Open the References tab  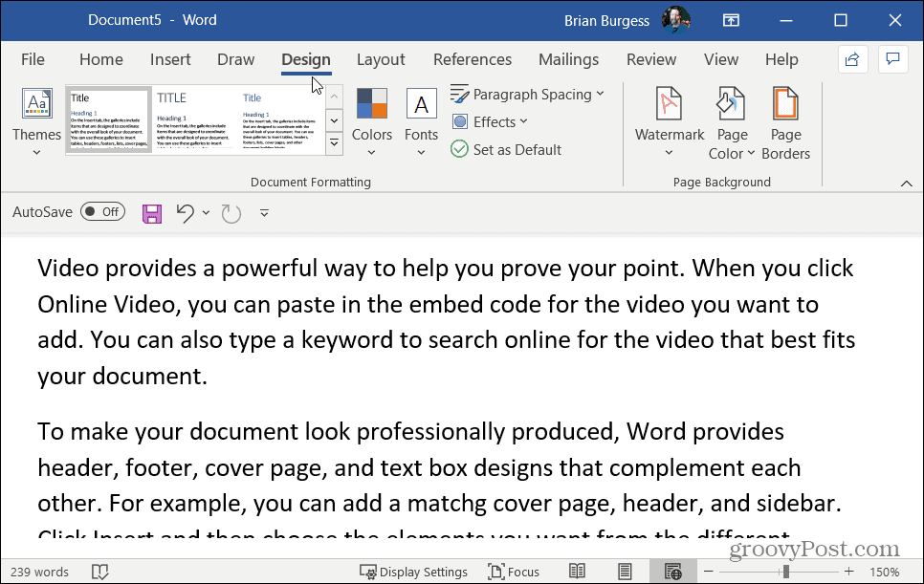(473, 59)
